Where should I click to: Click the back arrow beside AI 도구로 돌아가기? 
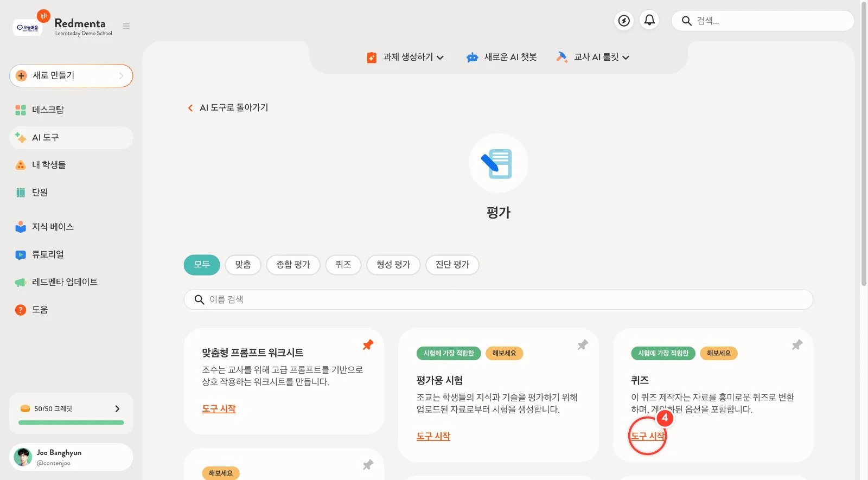(x=190, y=108)
